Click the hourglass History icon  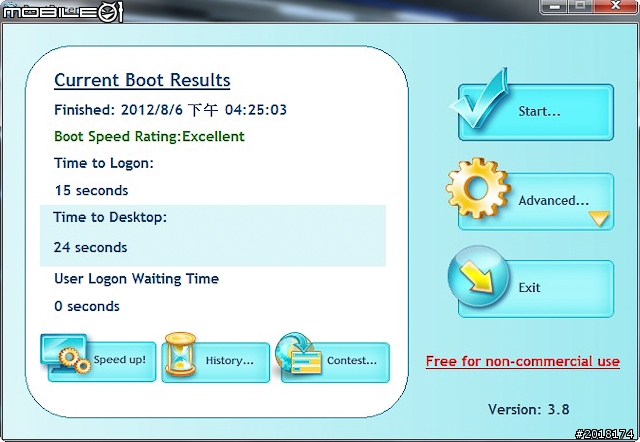pyautogui.click(x=180, y=354)
